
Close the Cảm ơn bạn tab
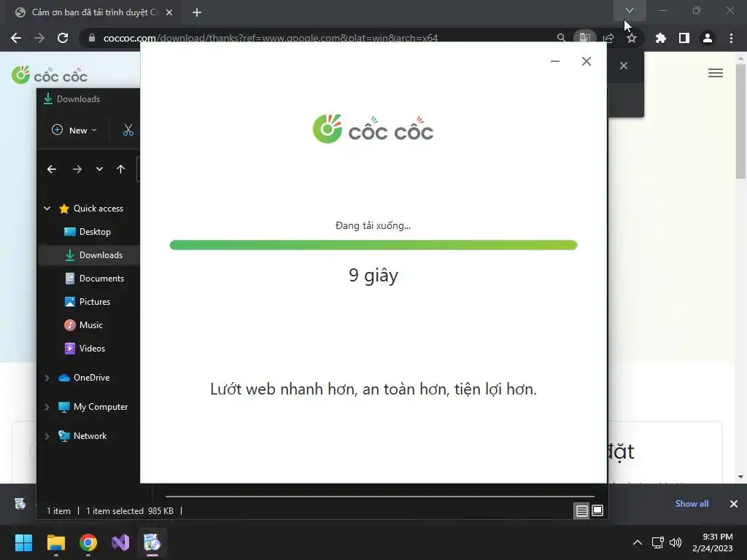coord(169,12)
